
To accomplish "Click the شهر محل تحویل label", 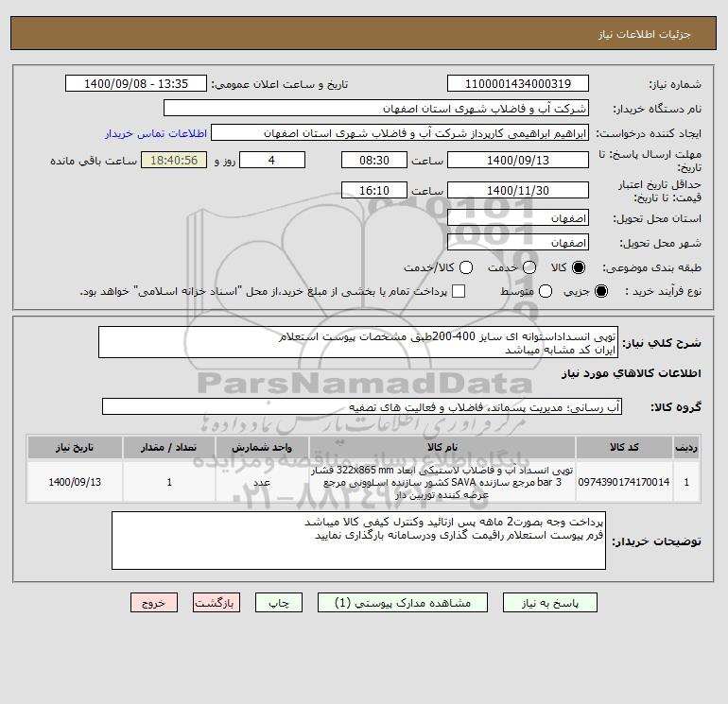I will [x=661, y=243].
